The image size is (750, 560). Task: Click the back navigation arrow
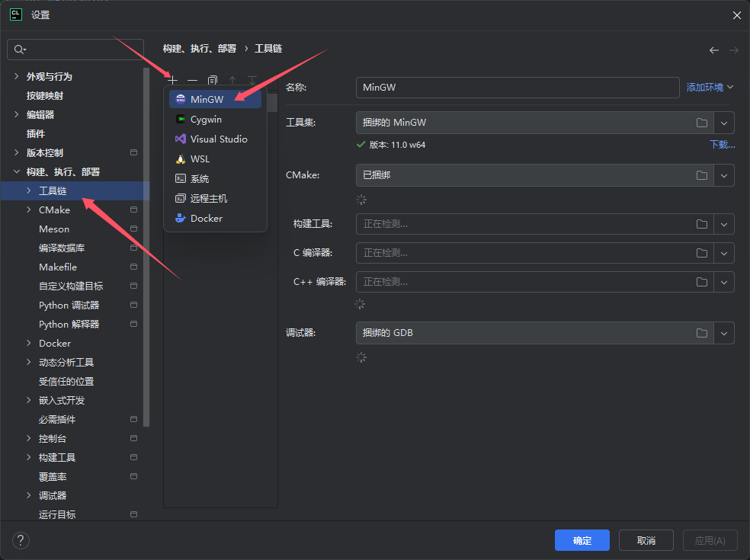(714, 50)
